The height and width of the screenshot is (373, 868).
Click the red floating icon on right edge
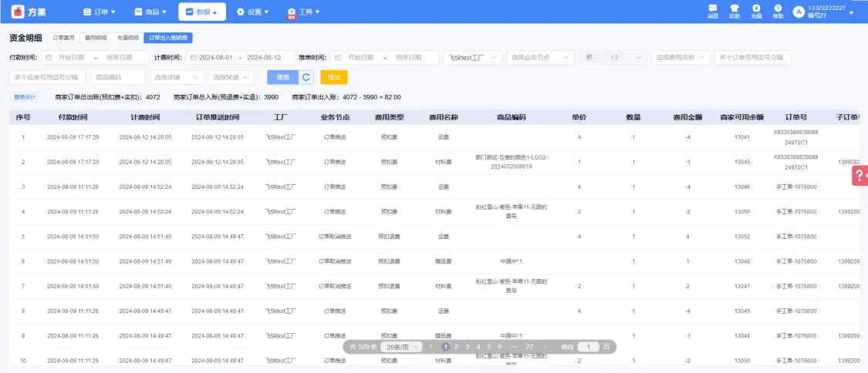pyautogui.click(x=860, y=176)
